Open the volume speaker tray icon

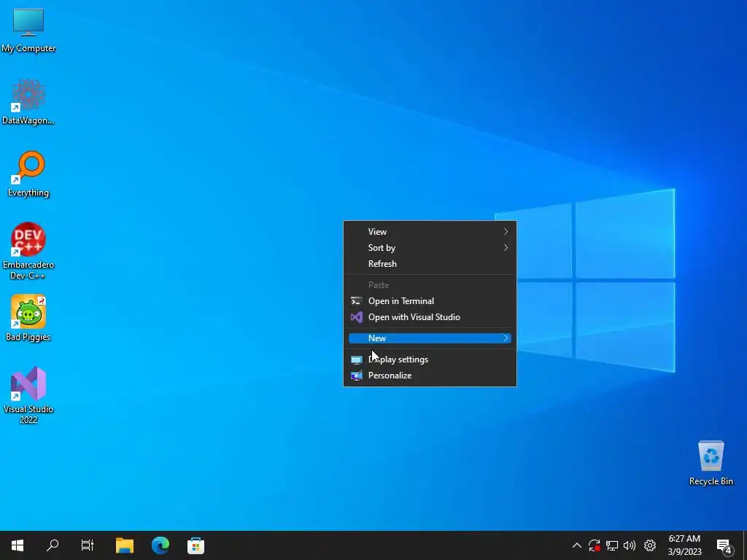click(630, 545)
